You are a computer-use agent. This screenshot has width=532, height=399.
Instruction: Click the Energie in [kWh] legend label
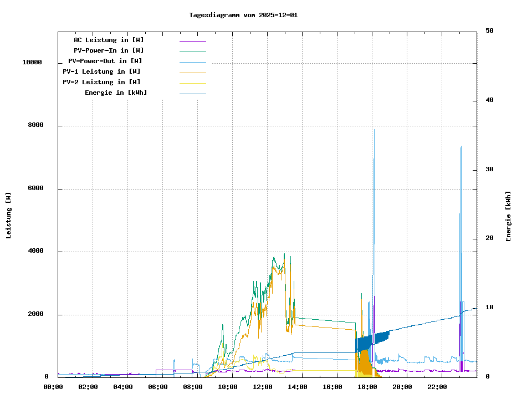tap(116, 93)
